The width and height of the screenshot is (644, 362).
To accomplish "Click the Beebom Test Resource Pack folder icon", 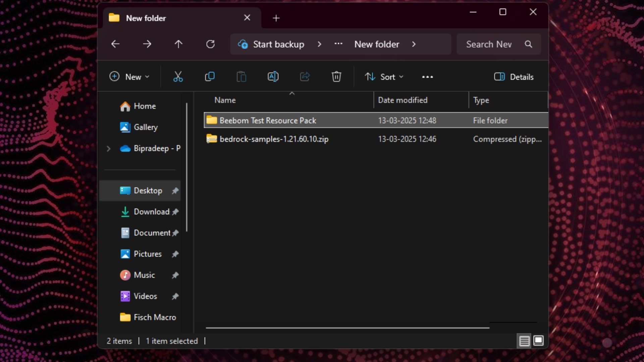I will [212, 120].
